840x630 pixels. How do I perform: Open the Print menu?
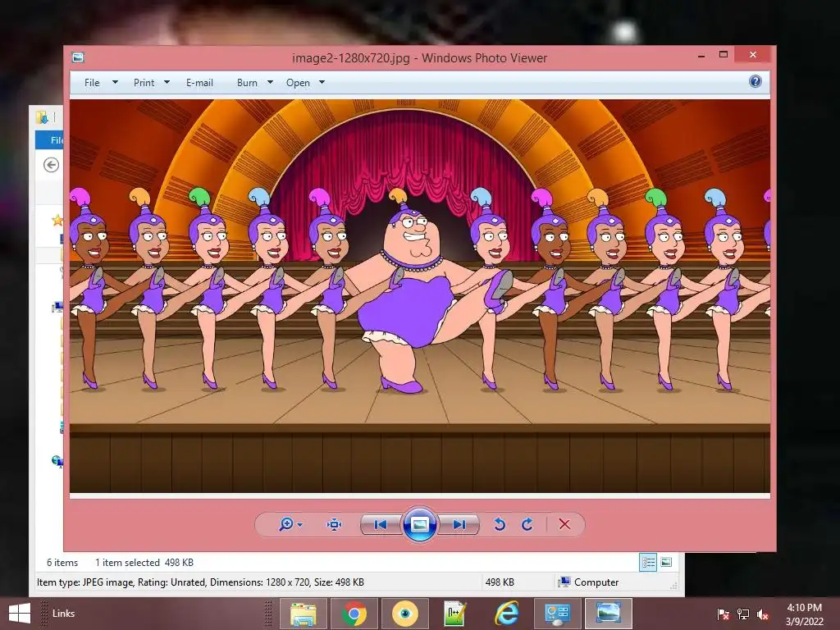[144, 83]
